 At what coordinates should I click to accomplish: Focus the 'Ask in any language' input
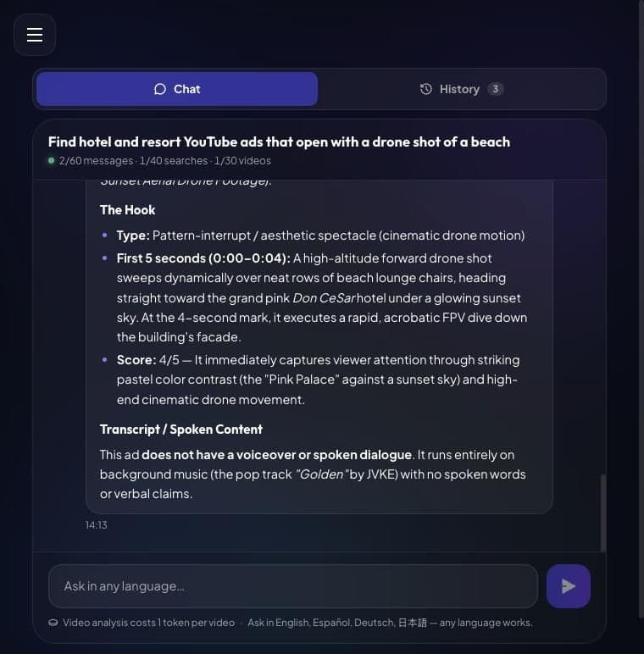293,586
